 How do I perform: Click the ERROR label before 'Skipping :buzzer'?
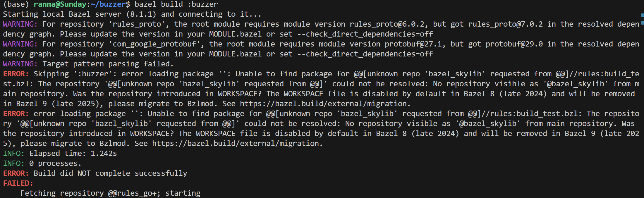tap(16, 74)
